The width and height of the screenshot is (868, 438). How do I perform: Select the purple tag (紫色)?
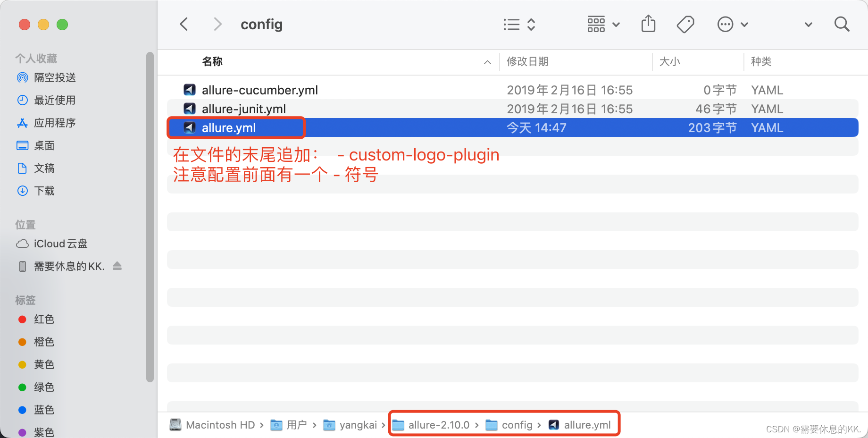coord(36,432)
